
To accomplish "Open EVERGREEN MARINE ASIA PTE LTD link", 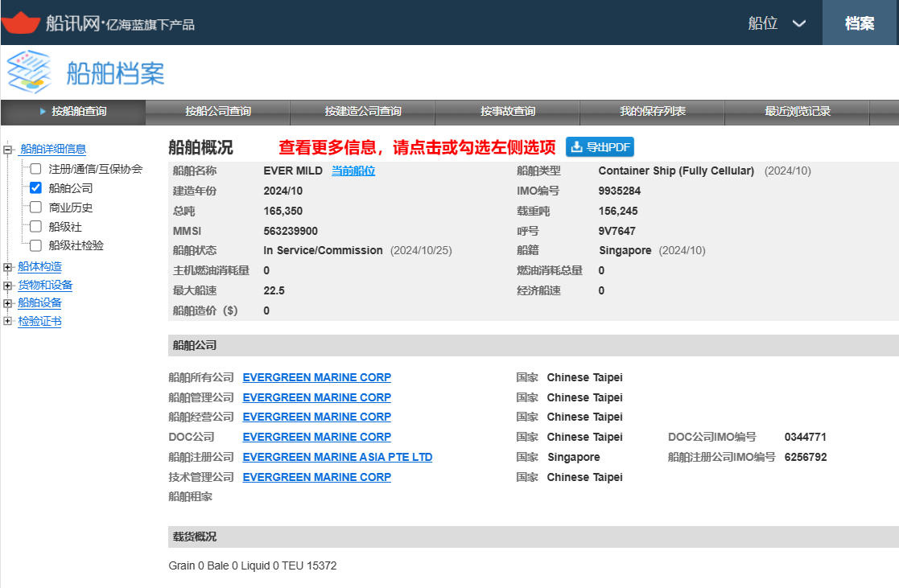I will pos(337,457).
